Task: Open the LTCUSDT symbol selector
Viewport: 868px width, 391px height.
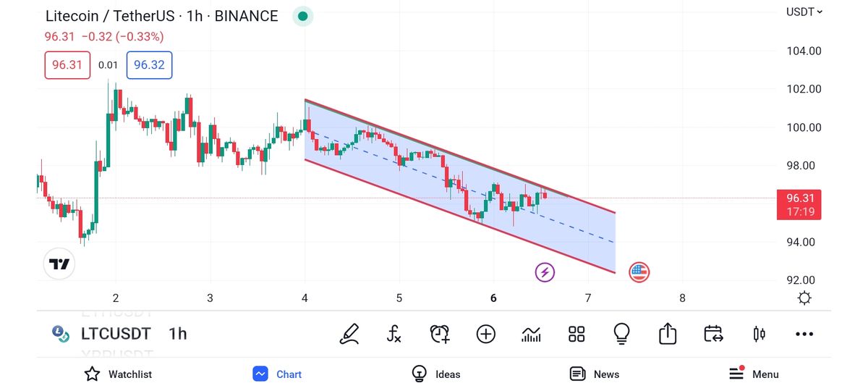Action: coord(116,334)
